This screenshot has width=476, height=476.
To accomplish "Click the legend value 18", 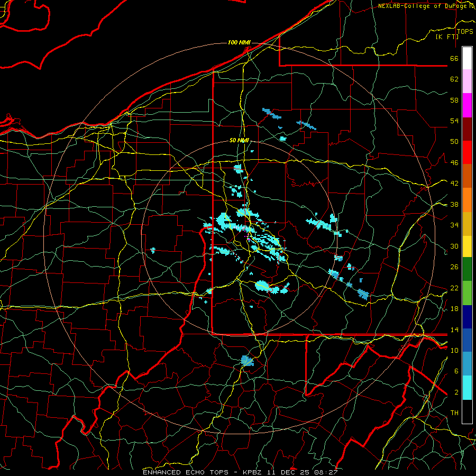I will [x=454, y=309].
